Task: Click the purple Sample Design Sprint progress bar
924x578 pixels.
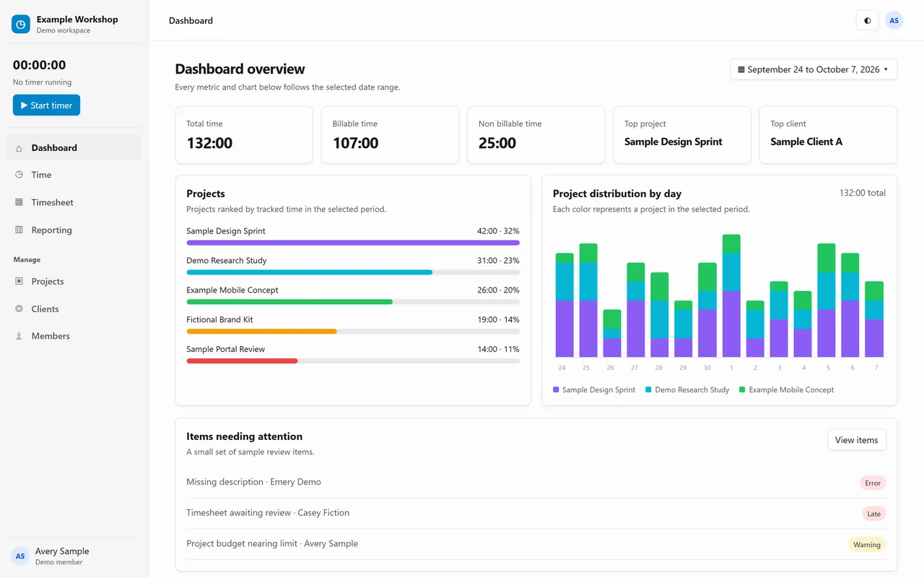Action: pyautogui.click(x=353, y=243)
